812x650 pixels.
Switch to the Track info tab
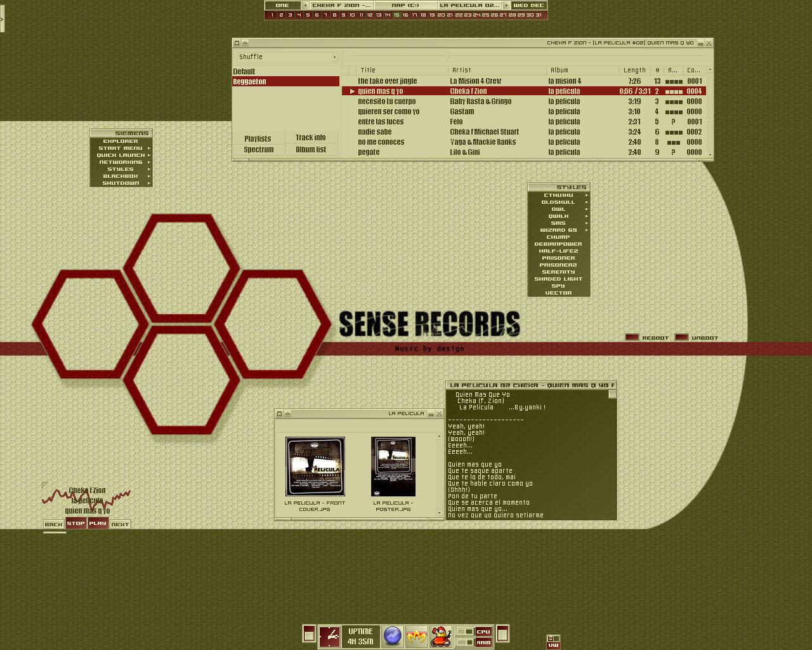click(x=311, y=138)
